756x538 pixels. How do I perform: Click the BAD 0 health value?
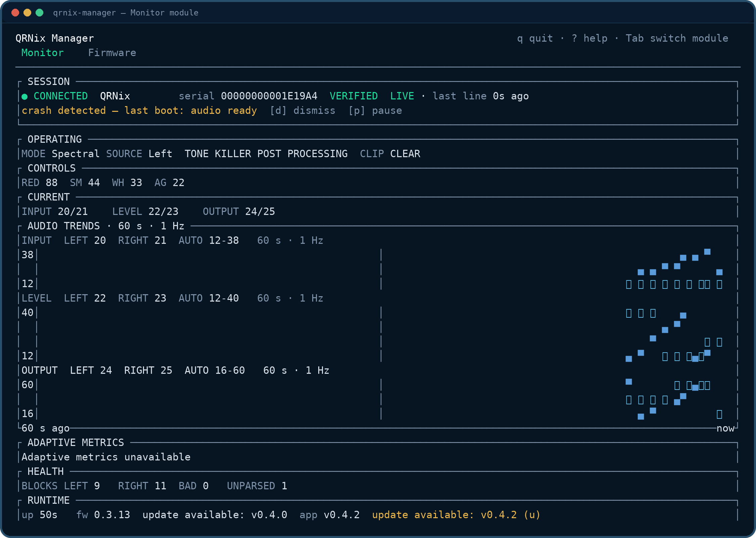click(x=194, y=486)
